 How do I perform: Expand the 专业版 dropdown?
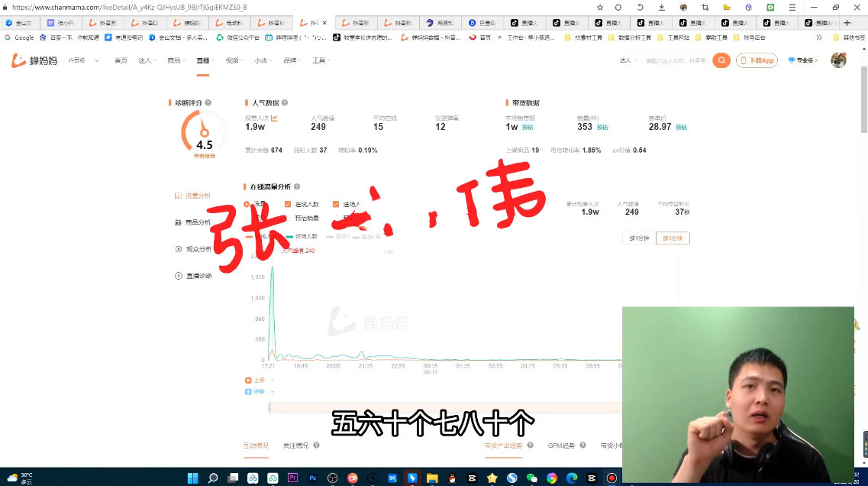805,60
